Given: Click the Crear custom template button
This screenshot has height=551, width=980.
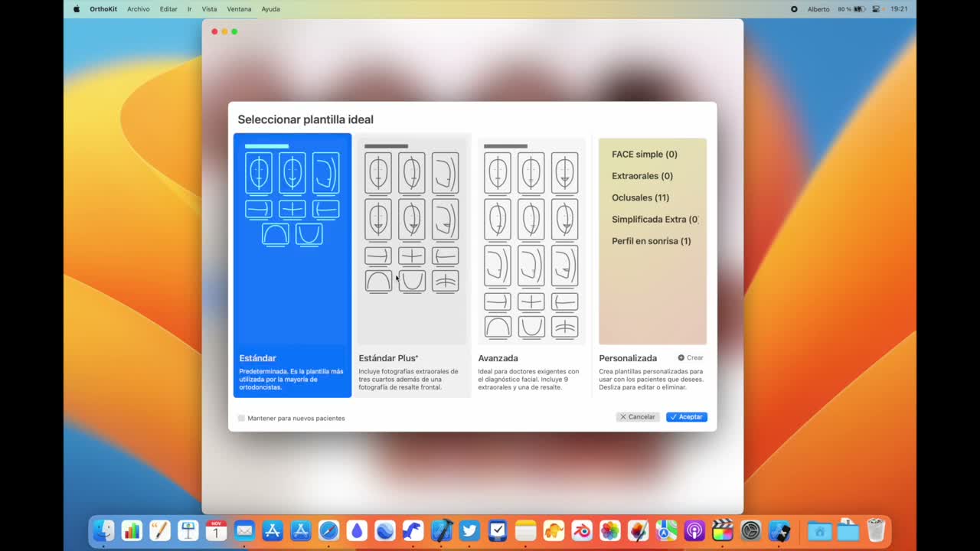Looking at the screenshot, I should point(691,357).
